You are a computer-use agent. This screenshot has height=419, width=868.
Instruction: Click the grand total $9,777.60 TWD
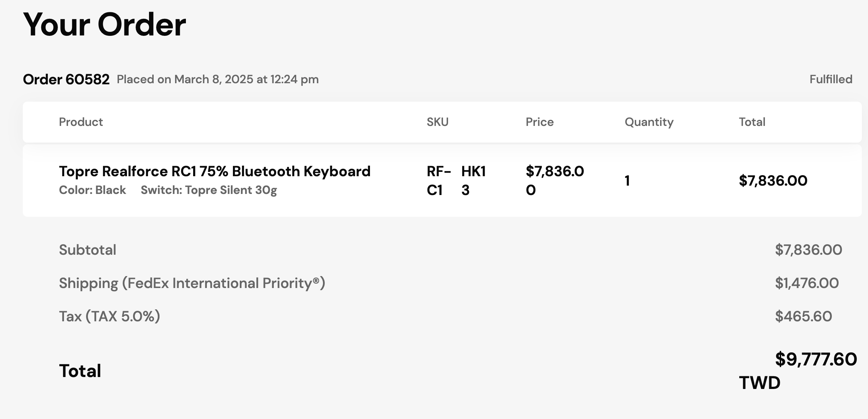798,371
